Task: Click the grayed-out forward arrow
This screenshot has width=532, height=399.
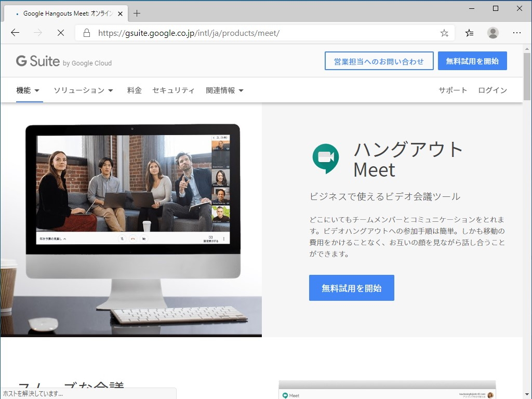Action: pos(37,32)
